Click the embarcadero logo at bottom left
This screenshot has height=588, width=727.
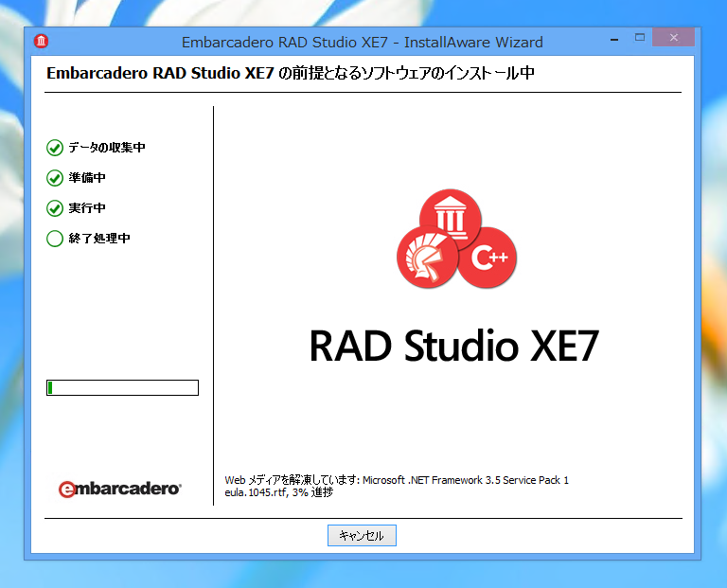tap(120, 489)
